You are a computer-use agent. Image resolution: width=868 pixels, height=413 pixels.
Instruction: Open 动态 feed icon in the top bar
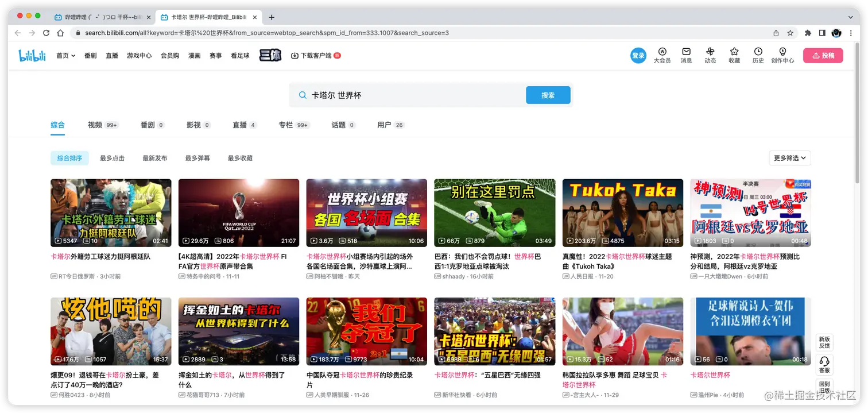tap(710, 55)
